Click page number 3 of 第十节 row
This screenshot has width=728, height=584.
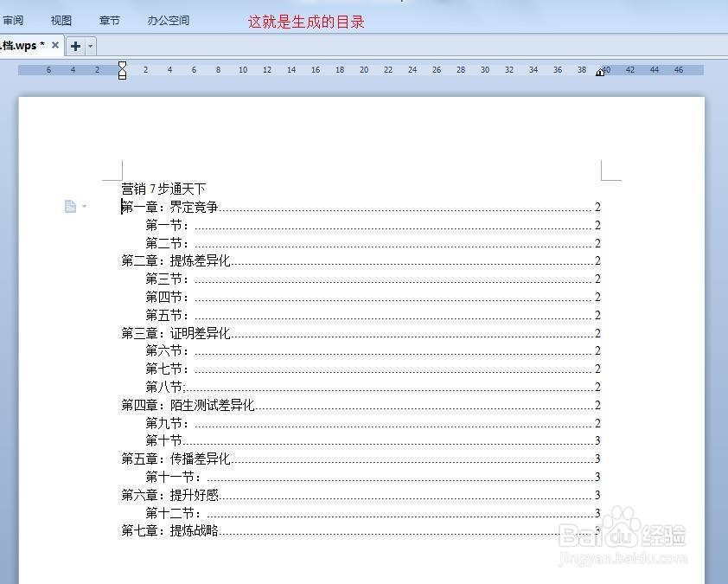[x=597, y=440]
